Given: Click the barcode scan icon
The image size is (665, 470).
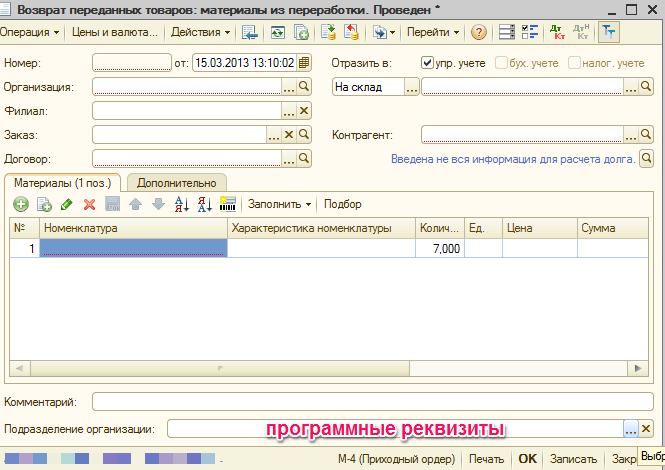Looking at the screenshot, I should click(227, 204).
